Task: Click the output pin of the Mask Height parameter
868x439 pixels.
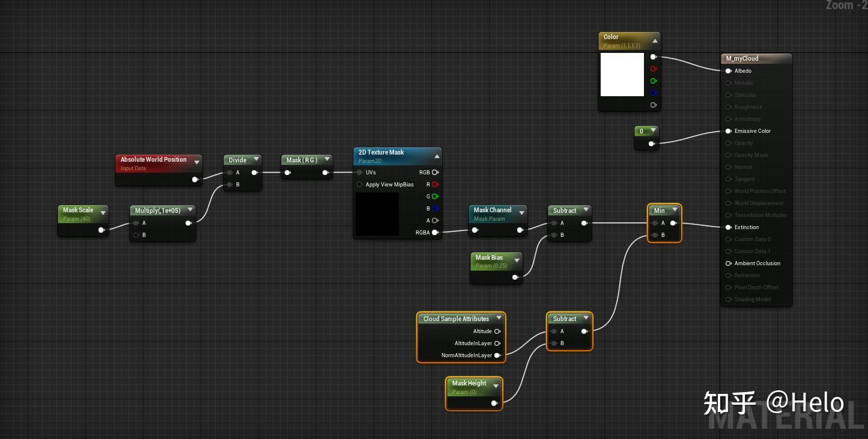Action: coord(494,403)
